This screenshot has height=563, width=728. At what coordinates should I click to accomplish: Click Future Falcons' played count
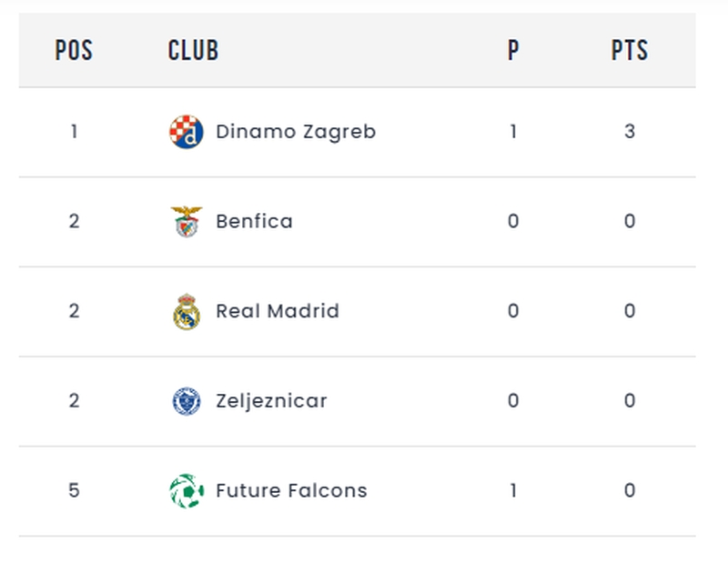[x=513, y=490]
